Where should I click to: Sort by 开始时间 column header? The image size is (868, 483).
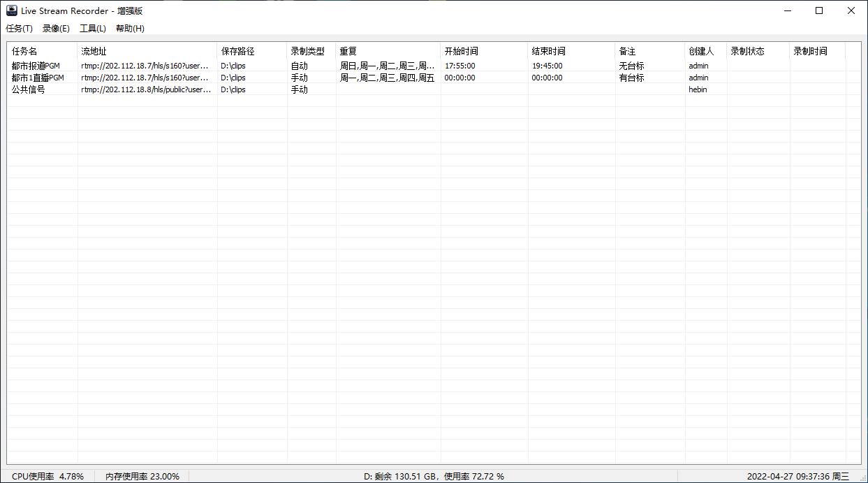(485, 51)
